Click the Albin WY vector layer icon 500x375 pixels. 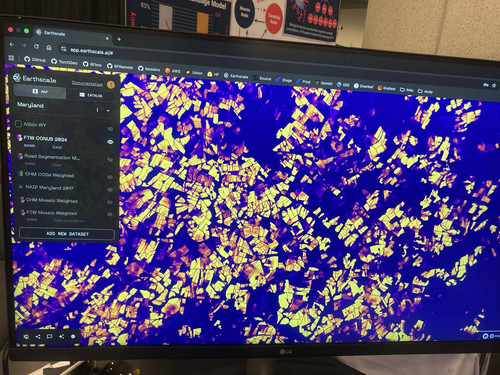[x=18, y=124]
